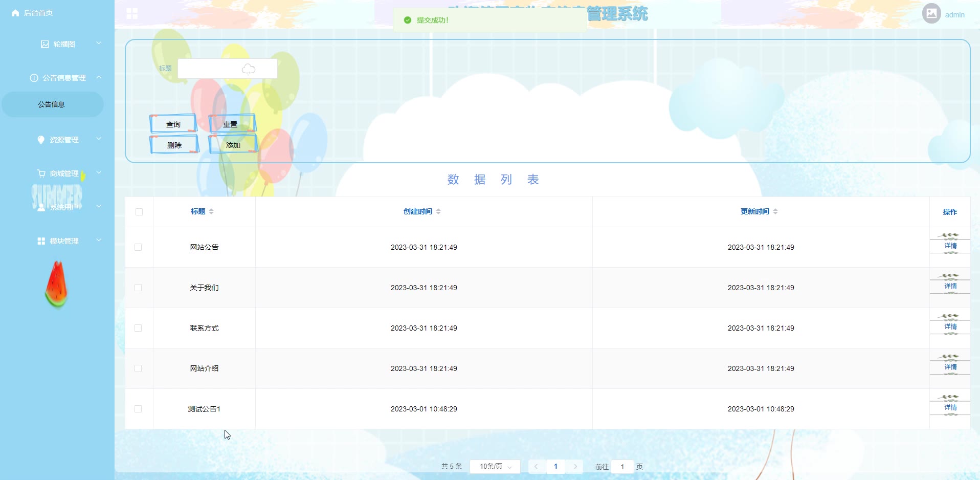The image size is (980, 480).
Task: Click the 操作 column header
Action: [x=950, y=212]
